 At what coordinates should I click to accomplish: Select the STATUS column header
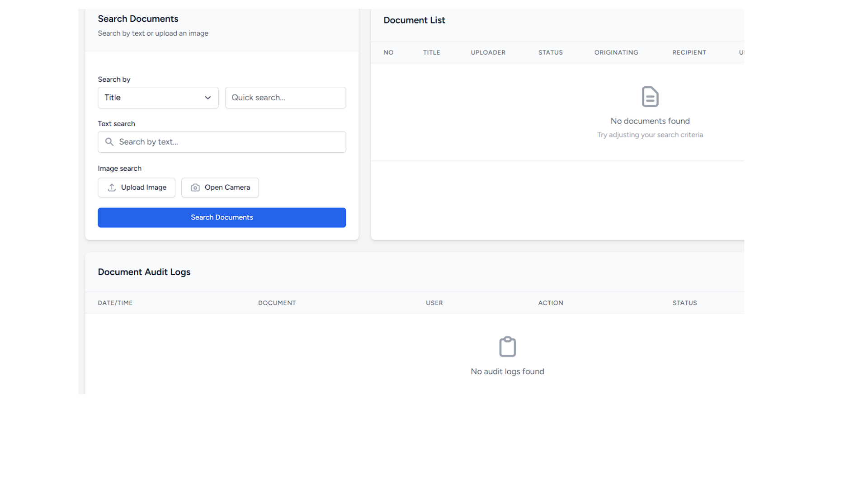pyautogui.click(x=550, y=52)
